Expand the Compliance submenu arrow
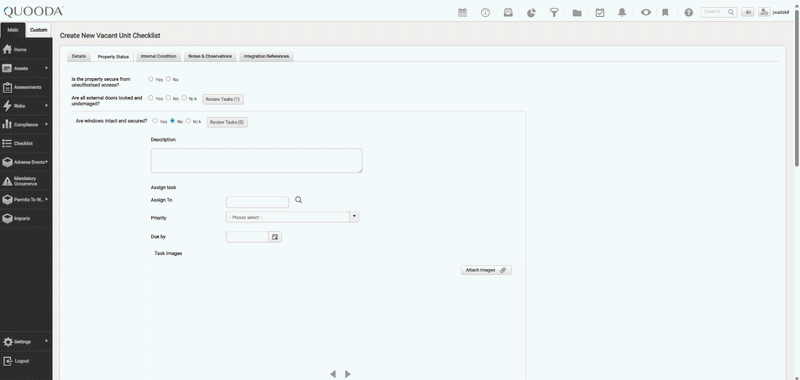 (46, 124)
